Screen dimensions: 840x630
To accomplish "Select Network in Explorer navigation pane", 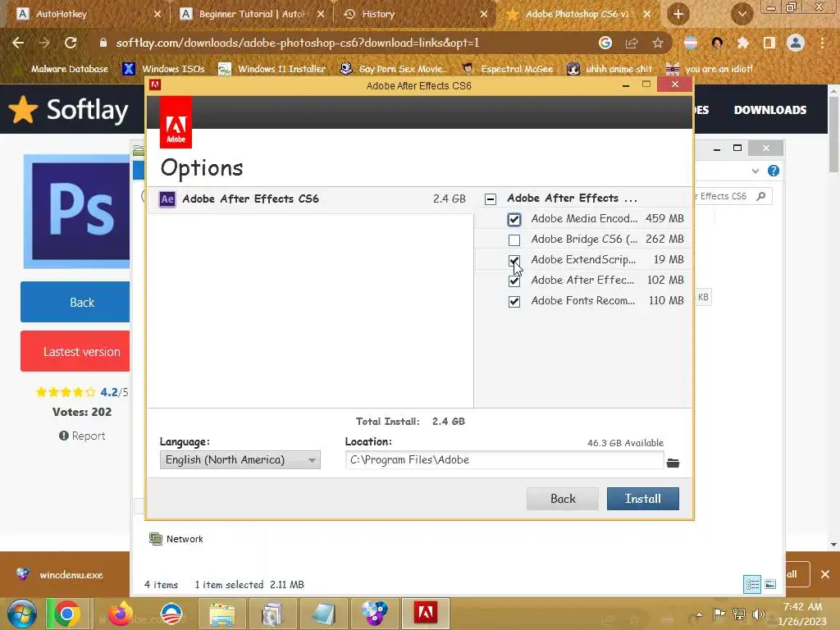I will coord(176,539).
